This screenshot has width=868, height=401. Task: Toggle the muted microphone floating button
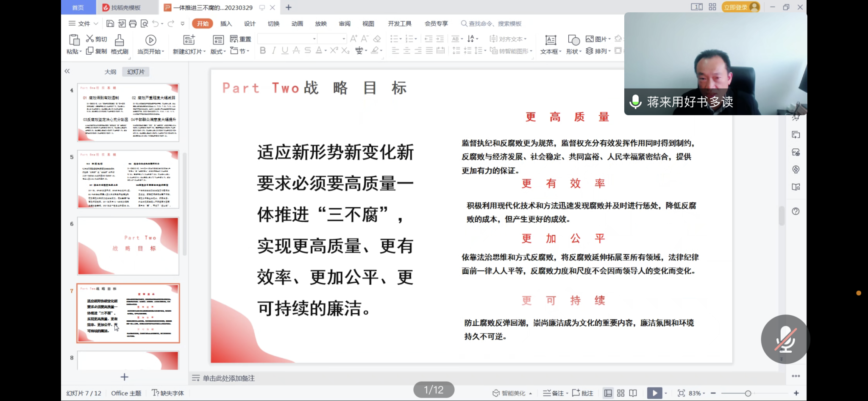(x=785, y=339)
